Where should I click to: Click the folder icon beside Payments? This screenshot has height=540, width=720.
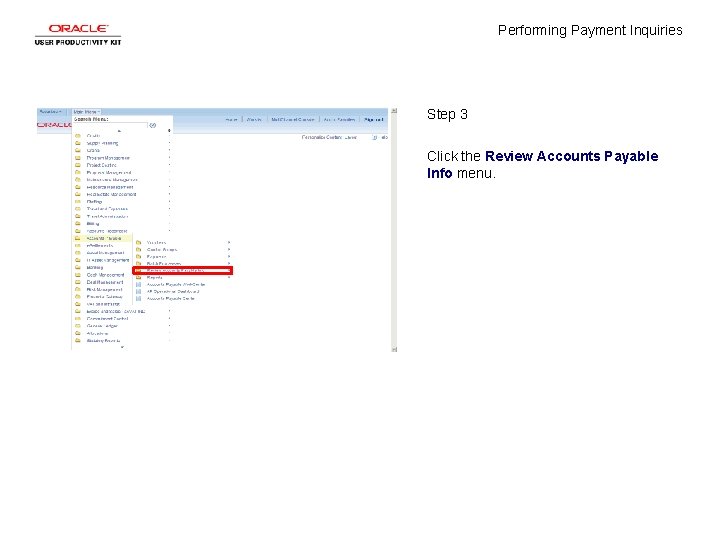[x=139, y=257]
